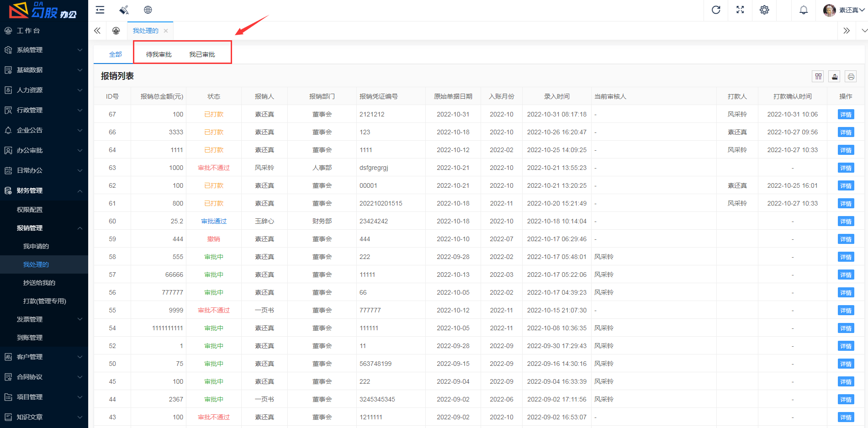Expand 发票管理 submenu
Viewport: 868px width, 428px height.
[44, 319]
